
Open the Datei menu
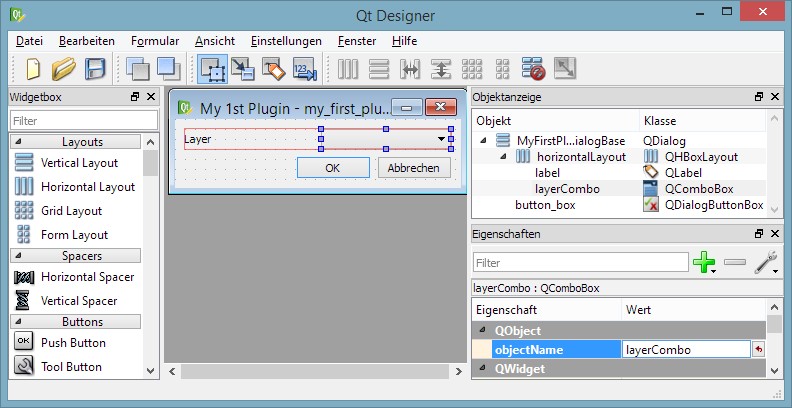(x=29, y=41)
